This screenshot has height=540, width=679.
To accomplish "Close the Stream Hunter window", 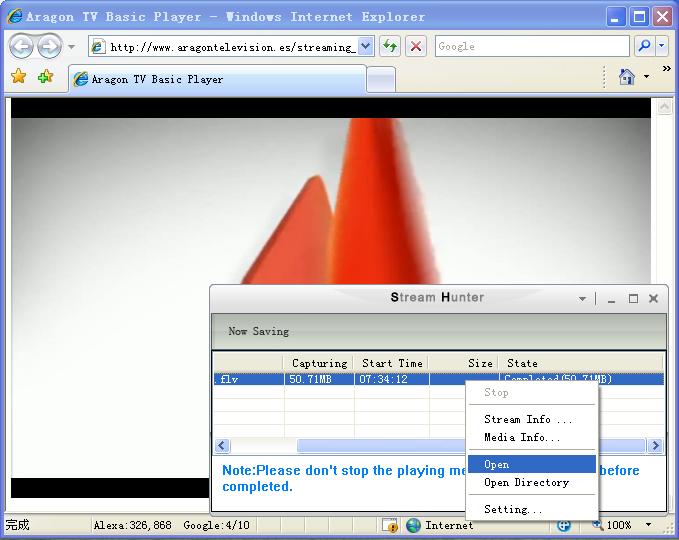I will point(653,298).
